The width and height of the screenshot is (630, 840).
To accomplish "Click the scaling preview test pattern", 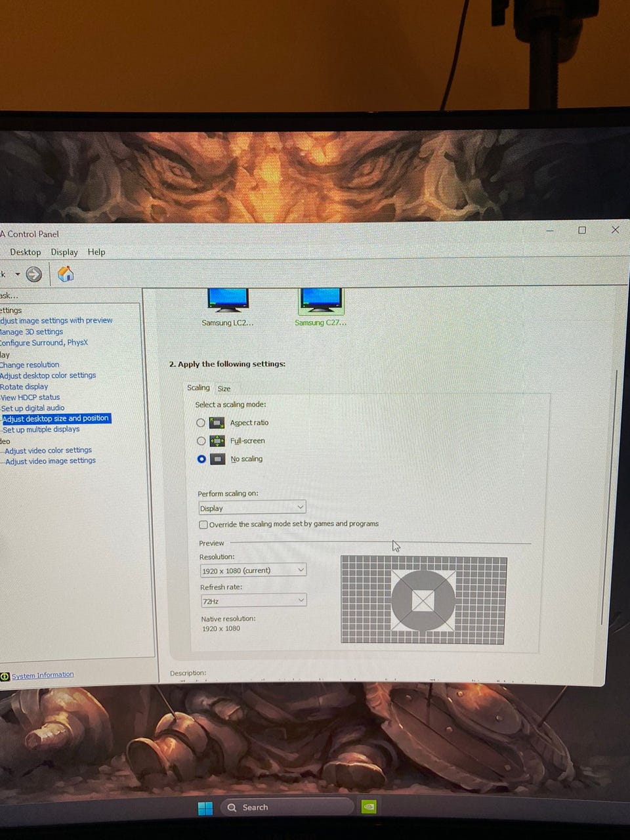I will [424, 600].
